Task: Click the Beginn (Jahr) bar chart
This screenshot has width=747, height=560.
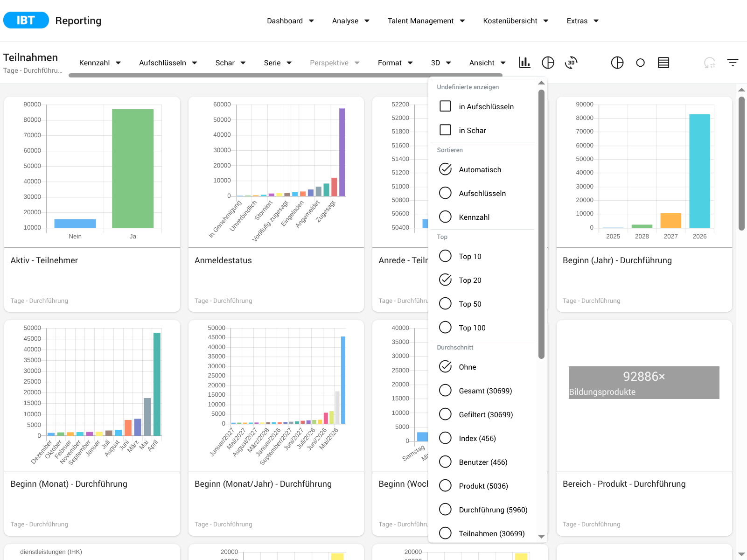Action: click(644, 172)
